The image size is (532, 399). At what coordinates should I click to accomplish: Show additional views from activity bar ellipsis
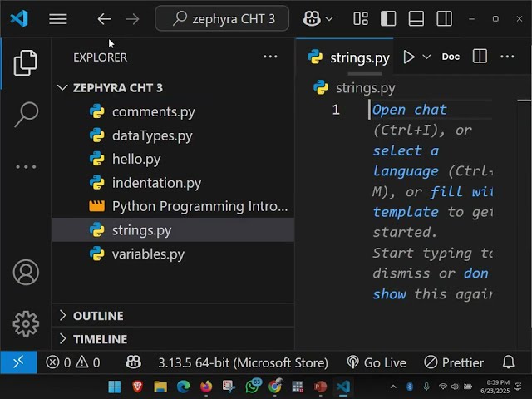26,166
